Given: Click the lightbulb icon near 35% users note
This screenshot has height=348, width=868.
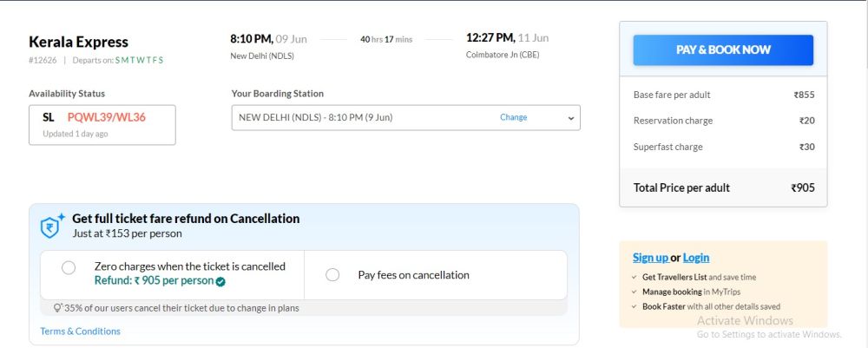Looking at the screenshot, I should pyautogui.click(x=58, y=307).
